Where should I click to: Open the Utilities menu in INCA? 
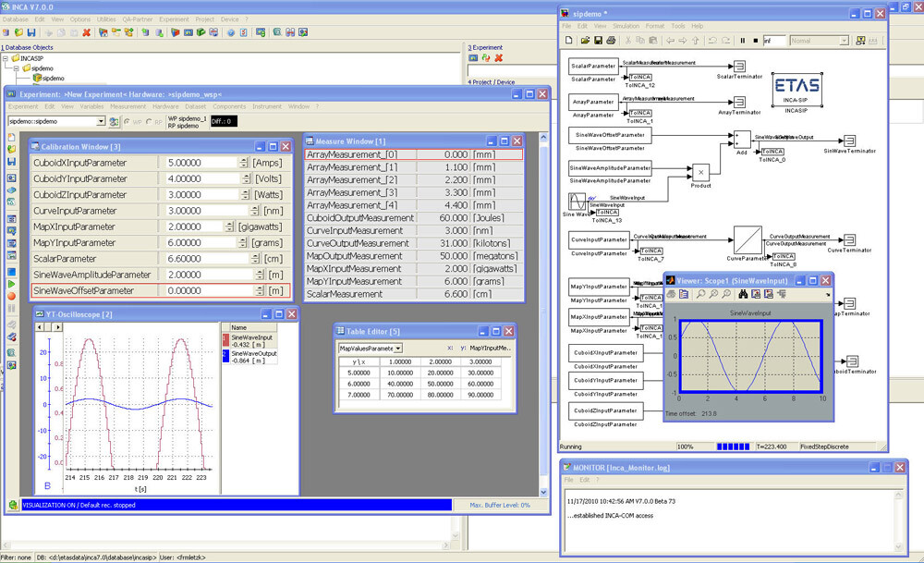(x=106, y=19)
